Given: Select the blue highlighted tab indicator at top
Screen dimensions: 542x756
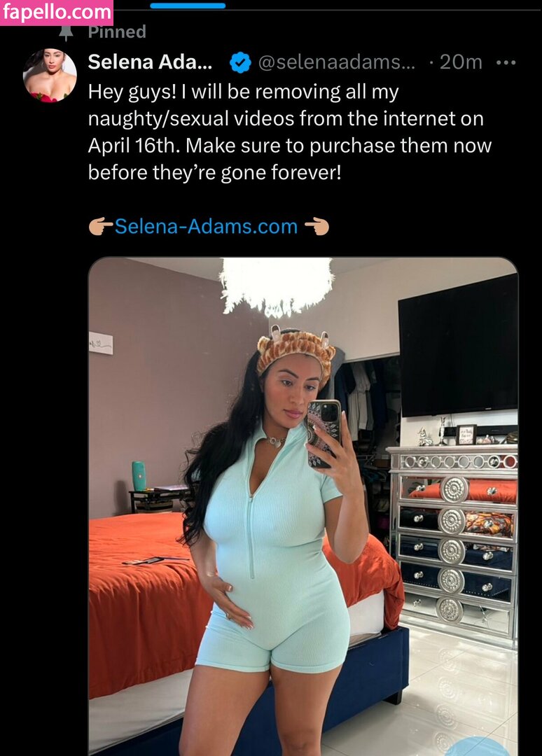Looking at the screenshot, I should [x=188, y=6].
